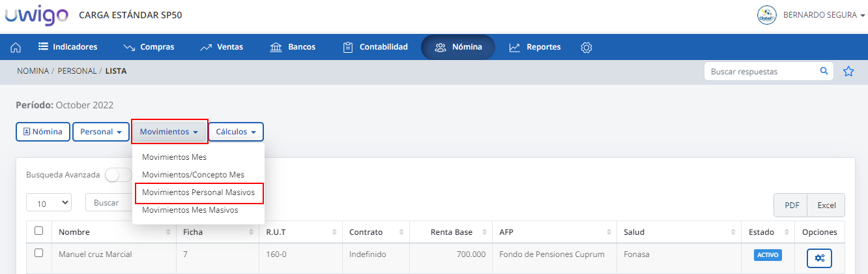Click the PDF export button

791,205
